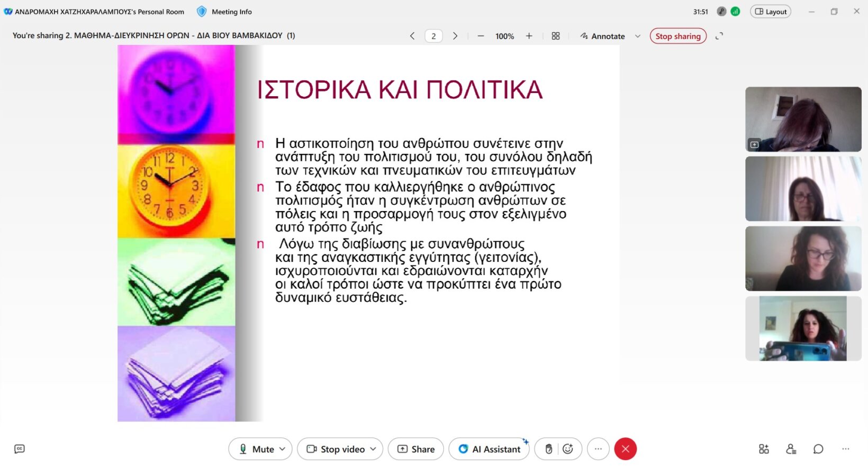Expand the Mute audio options arrow
Image resolution: width=868 pixels, height=467 pixels.
click(283, 449)
